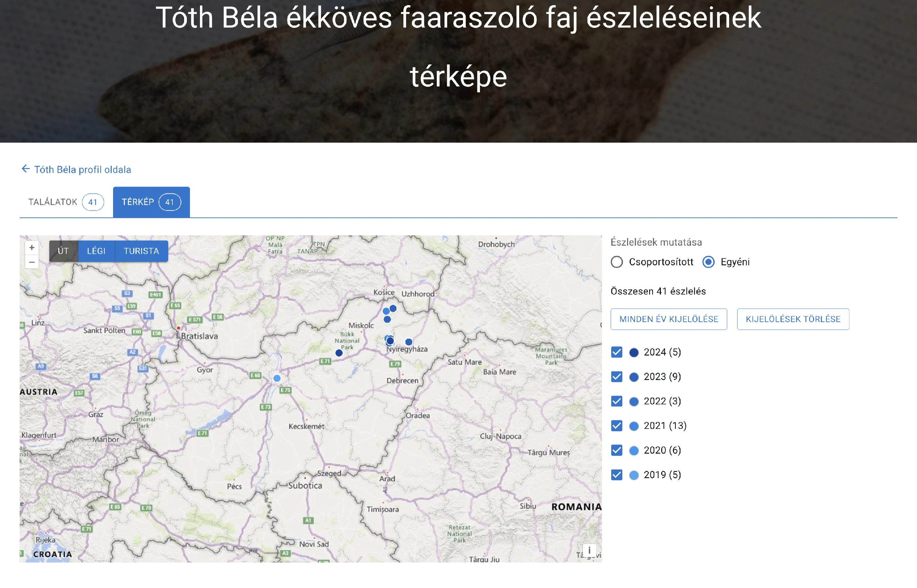This screenshot has width=917, height=588.
Task: Click the 2024 dark blue color dot legend
Action: pyautogui.click(x=634, y=352)
